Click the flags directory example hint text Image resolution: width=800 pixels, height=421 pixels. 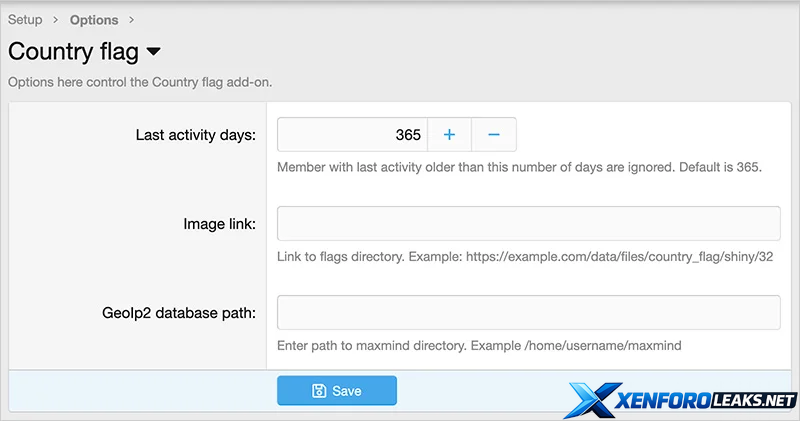pyautogui.click(x=525, y=257)
